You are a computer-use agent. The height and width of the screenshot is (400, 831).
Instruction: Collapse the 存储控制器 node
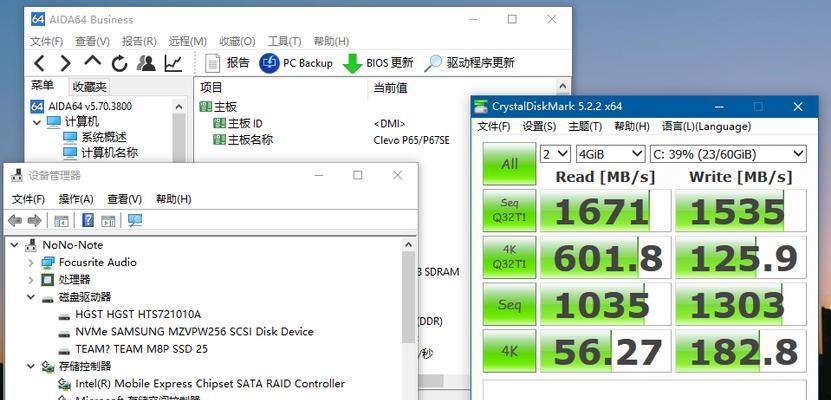tap(30, 366)
